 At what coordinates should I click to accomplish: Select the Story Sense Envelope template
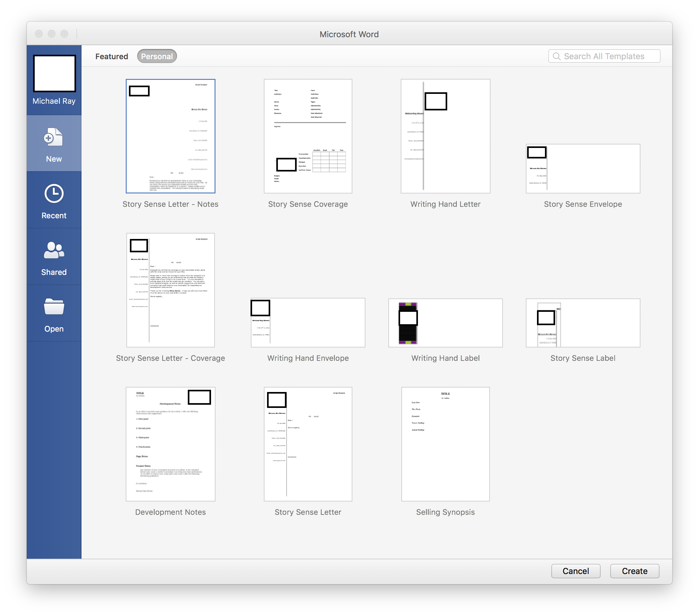point(583,169)
